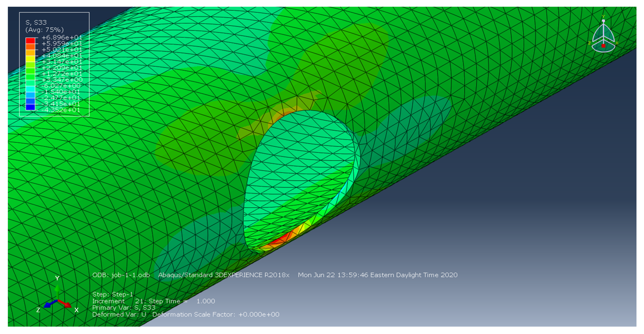Click the yellow Z label on the 3D compass
Screen dimensions: 644x334
tap(589, 43)
